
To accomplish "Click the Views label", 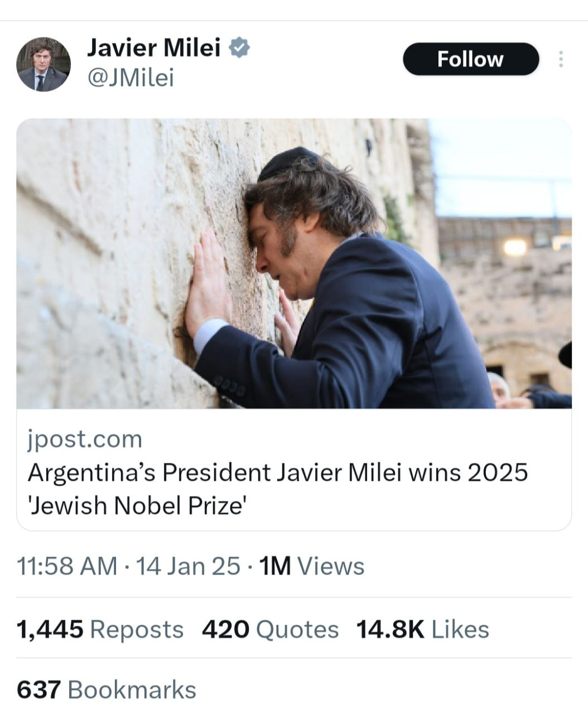I will pos(331,566).
